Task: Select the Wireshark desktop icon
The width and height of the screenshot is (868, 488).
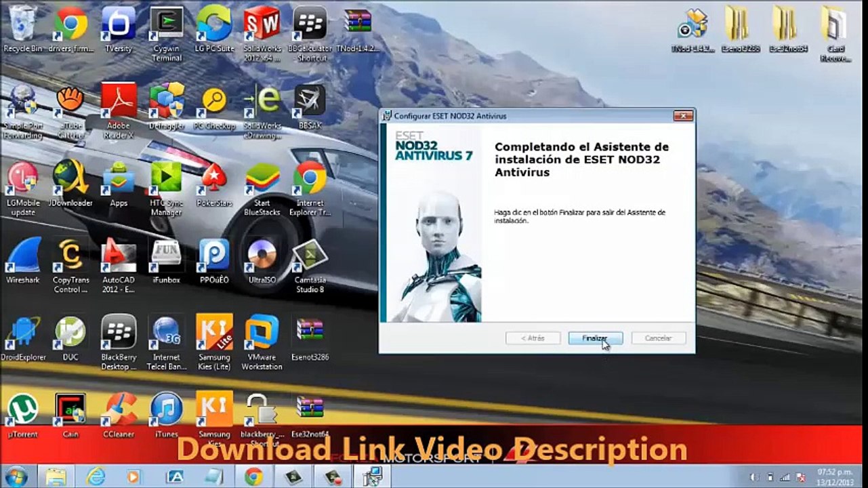Action: coord(23,261)
